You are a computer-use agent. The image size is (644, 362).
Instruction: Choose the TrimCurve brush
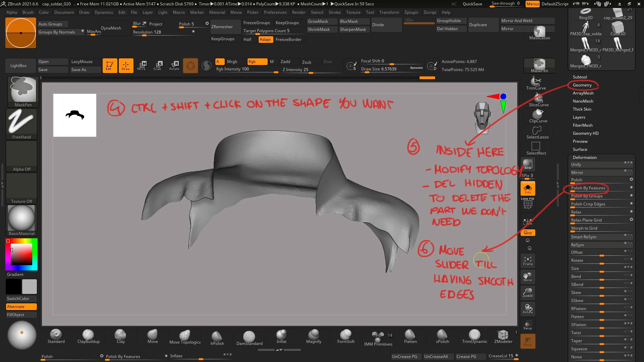pyautogui.click(x=536, y=83)
